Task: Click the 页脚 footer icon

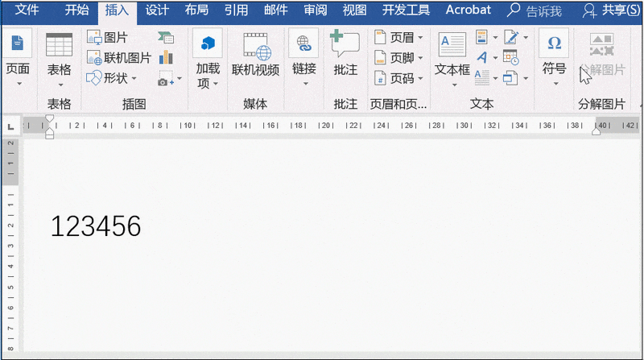Action: pyautogui.click(x=380, y=57)
